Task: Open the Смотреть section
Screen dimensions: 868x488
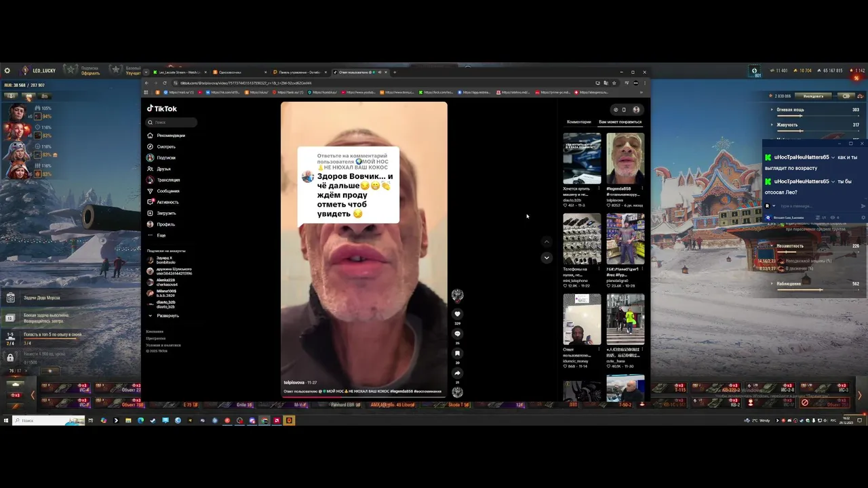Action: [x=161, y=146]
